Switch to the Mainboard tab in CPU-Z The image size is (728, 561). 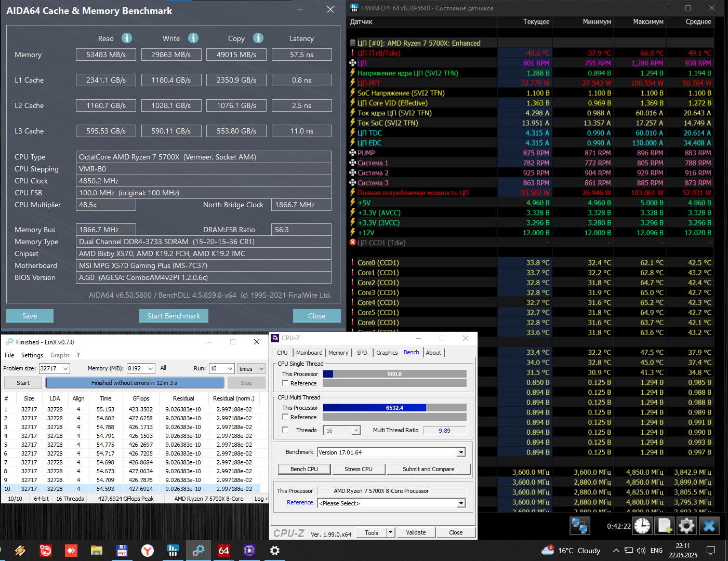(309, 353)
